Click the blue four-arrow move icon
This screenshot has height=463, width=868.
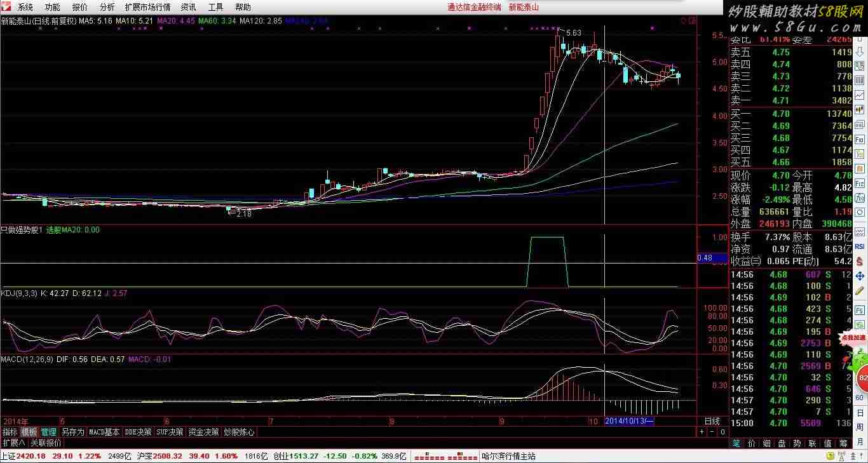[x=860, y=276]
